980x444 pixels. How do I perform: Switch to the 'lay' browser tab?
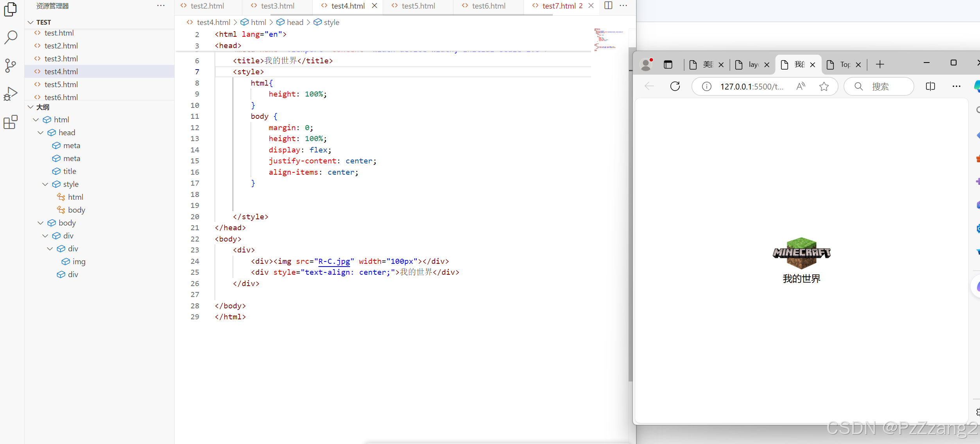[753, 64]
